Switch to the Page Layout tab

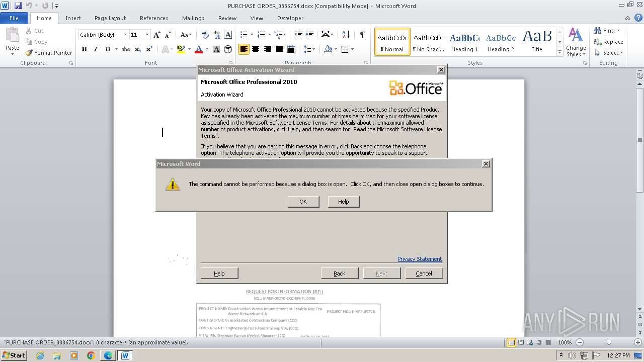pyautogui.click(x=110, y=18)
